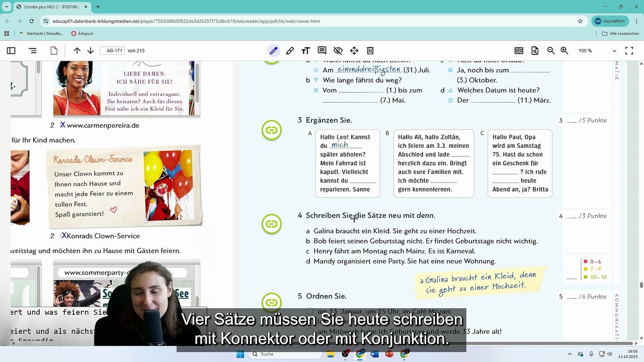Select the pen drawing tool

(273, 51)
